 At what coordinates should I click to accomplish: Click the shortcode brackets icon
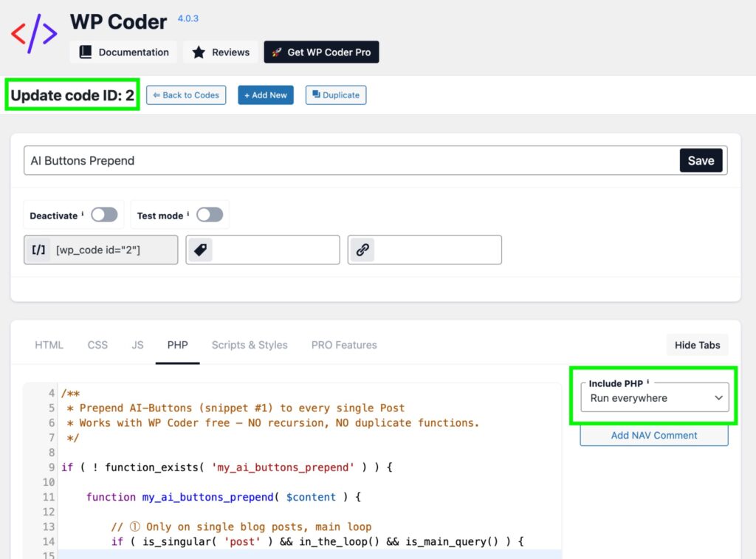pos(38,250)
